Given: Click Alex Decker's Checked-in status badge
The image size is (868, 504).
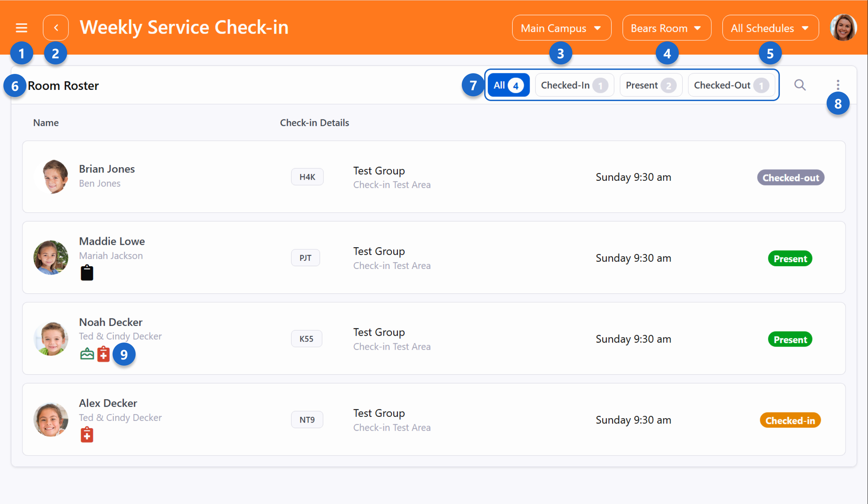Looking at the screenshot, I should coord(790,420).
